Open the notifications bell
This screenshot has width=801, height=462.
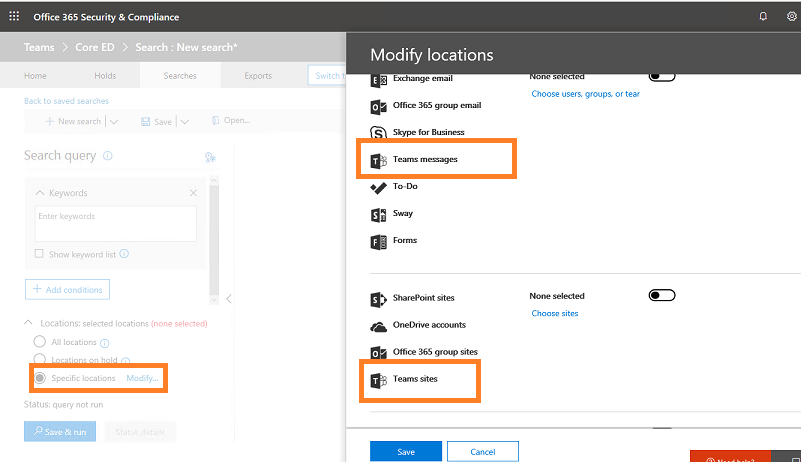pos(763,16)
